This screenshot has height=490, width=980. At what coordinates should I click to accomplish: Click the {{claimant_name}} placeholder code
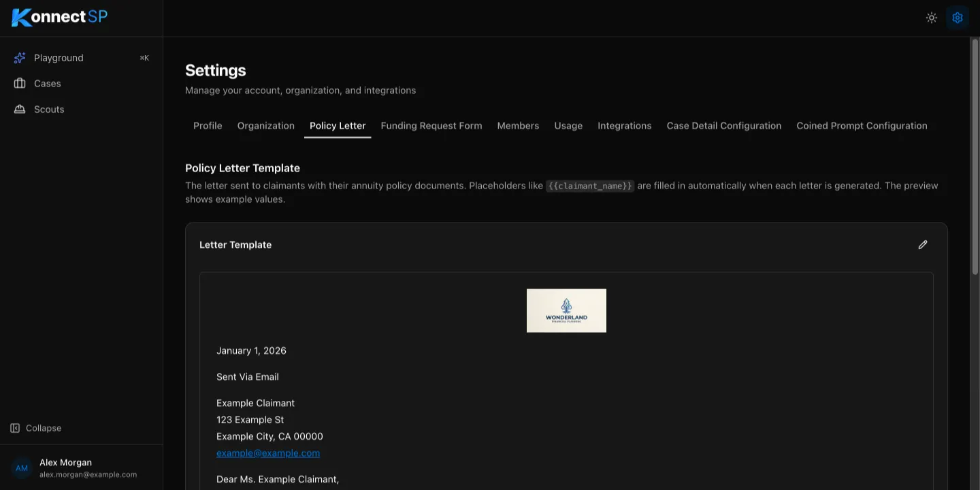coord(590,186)
